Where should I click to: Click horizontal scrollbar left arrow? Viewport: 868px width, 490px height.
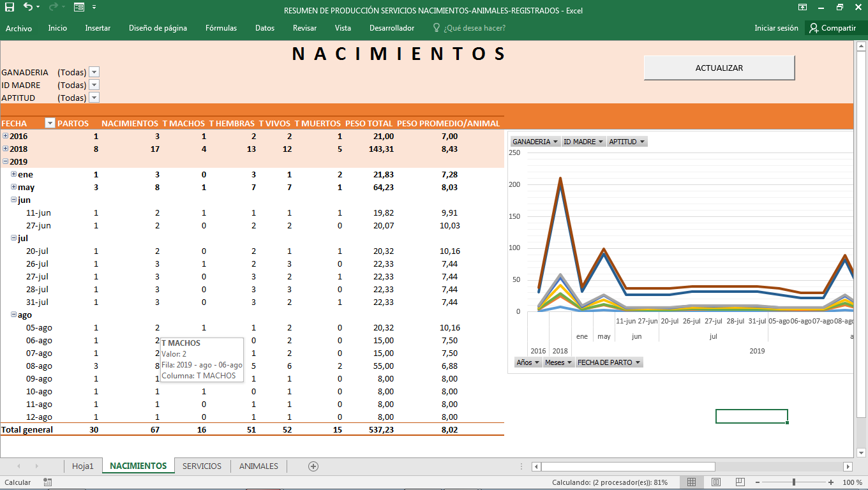pos(536,466)
